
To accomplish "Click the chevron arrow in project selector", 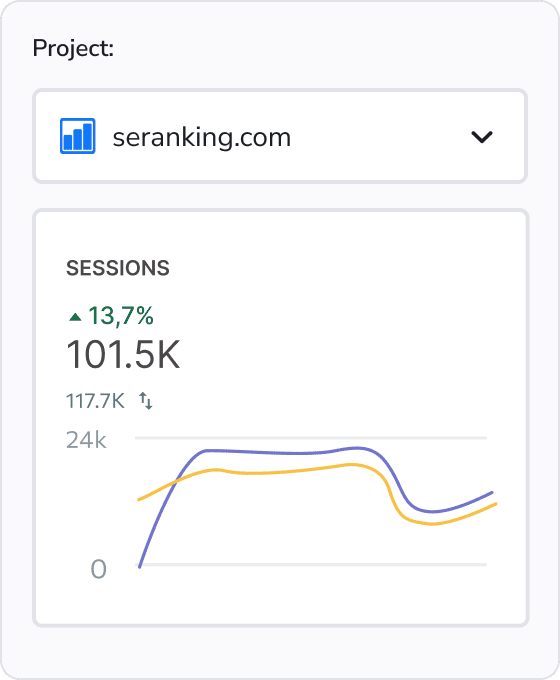I will [481, 137].
